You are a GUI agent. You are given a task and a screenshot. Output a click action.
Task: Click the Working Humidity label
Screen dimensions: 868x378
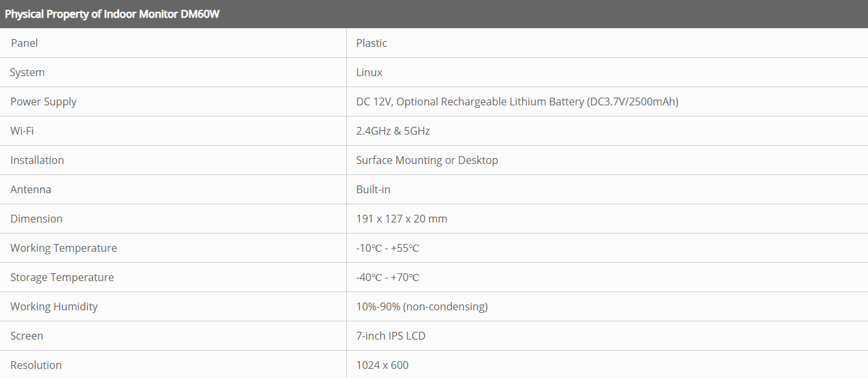(x=54, y=306)
